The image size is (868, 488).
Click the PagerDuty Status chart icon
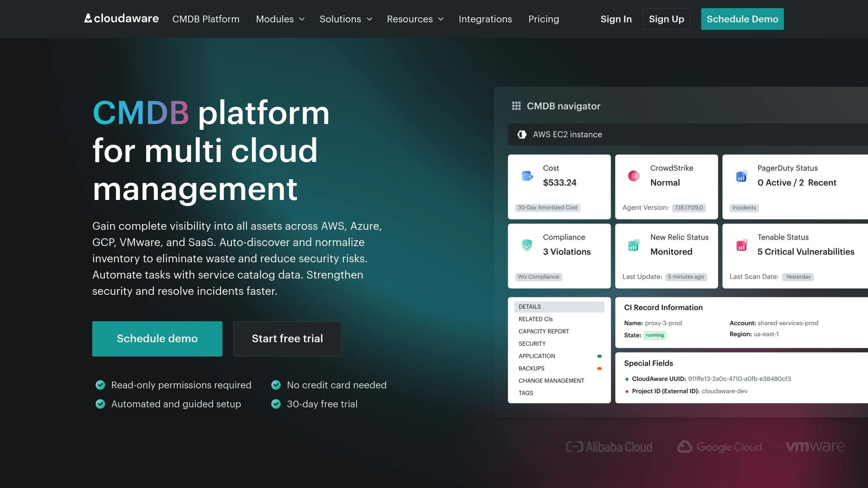[741, 176]
